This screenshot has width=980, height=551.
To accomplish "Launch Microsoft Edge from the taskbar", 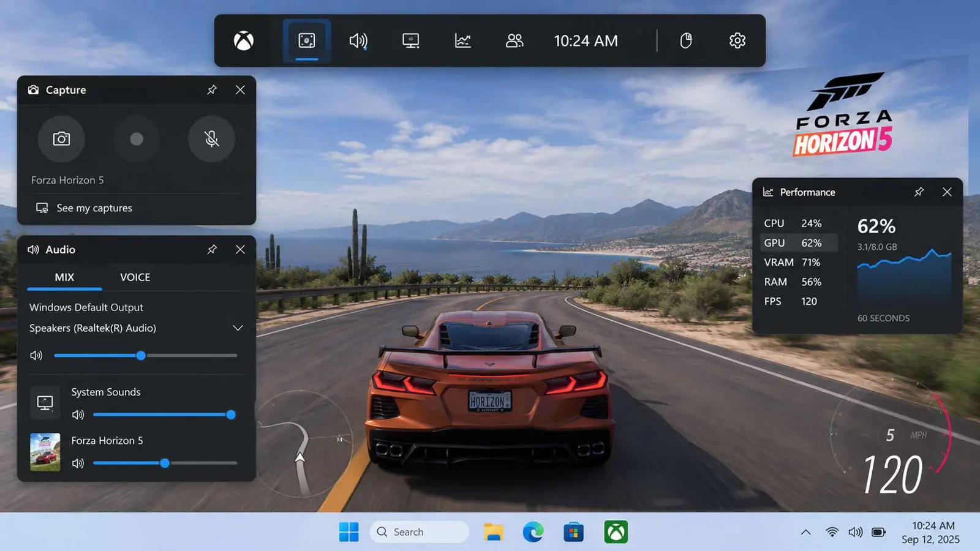I will pyautogui.click(x=533, y=532).
